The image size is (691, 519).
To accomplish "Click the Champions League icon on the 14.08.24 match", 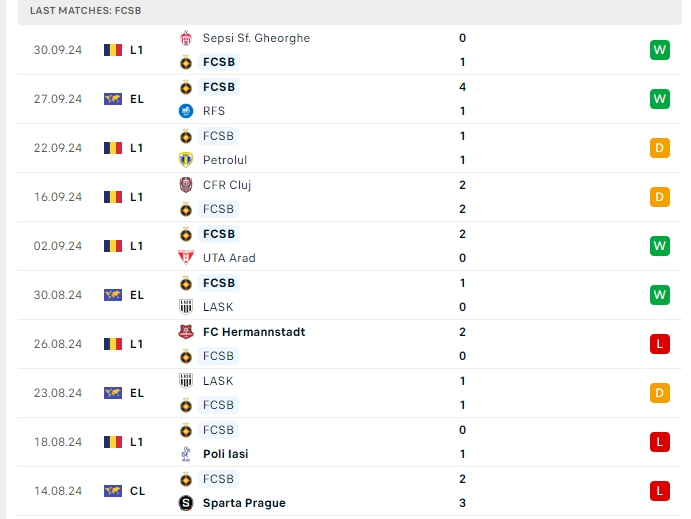I will coord(113,491).
